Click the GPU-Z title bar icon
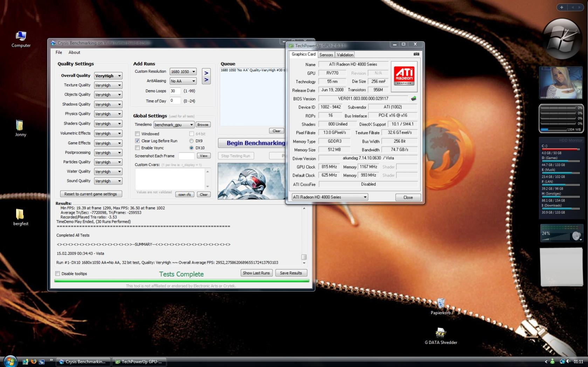 [x=291, y=45]
